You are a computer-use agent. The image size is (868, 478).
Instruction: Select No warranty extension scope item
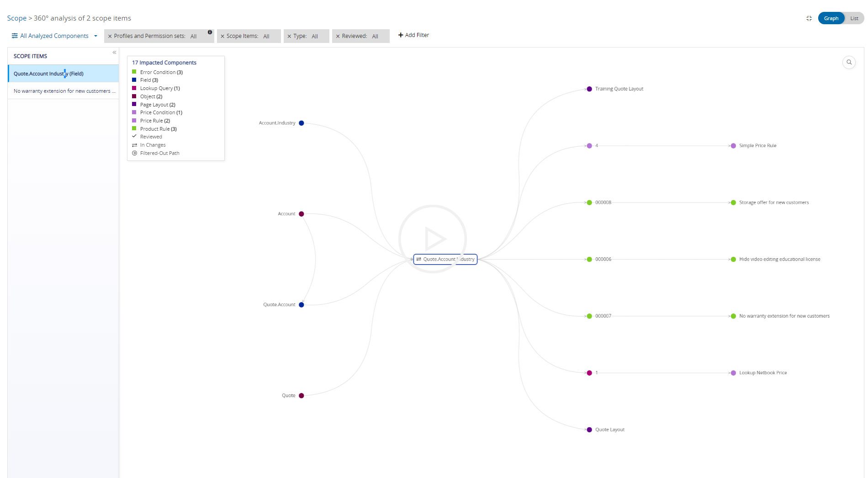[64, 91]
